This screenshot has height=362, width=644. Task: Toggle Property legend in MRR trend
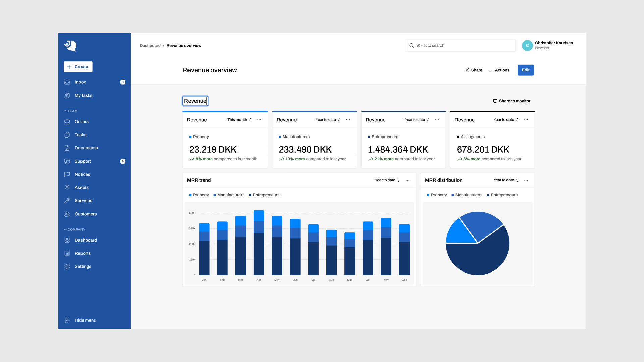click(199, 195)
